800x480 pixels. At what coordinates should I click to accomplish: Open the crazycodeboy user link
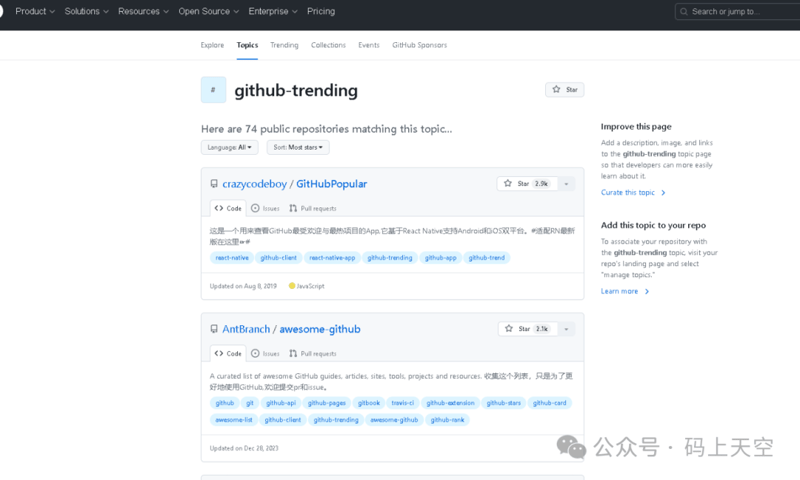click(254, 184)
